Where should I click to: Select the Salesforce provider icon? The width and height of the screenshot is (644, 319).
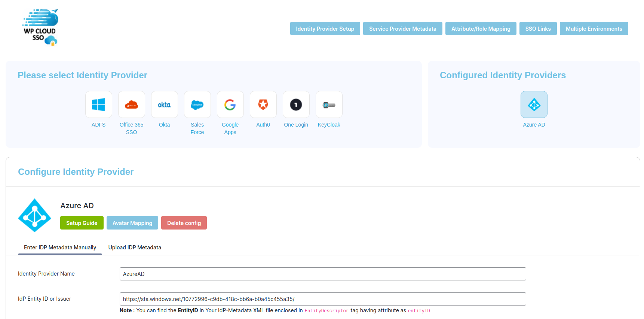click(x=197, y=104)
